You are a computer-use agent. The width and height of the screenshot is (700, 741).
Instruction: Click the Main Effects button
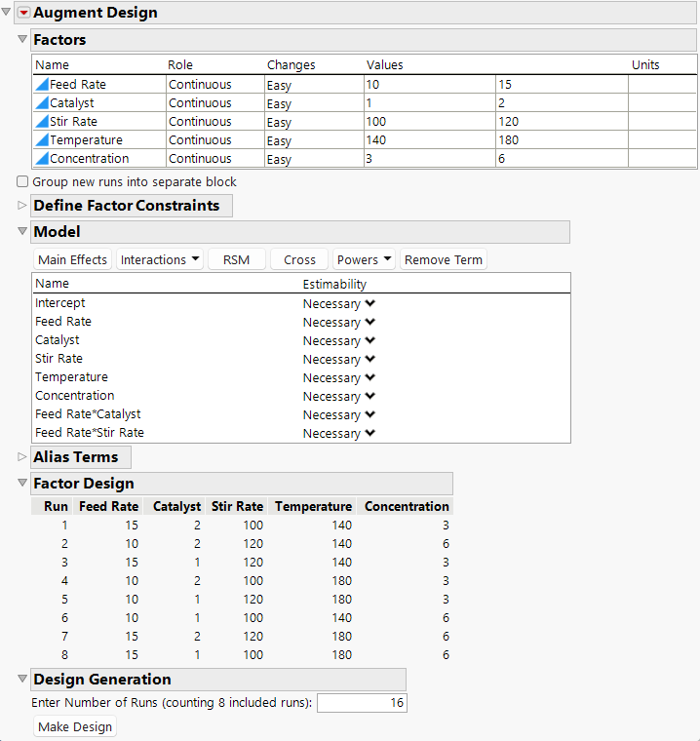pos(73,259)
